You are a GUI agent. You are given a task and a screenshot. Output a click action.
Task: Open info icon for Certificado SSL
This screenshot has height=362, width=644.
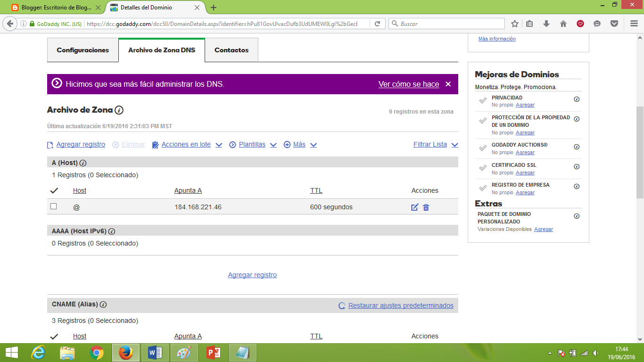(x=577, y=166)
